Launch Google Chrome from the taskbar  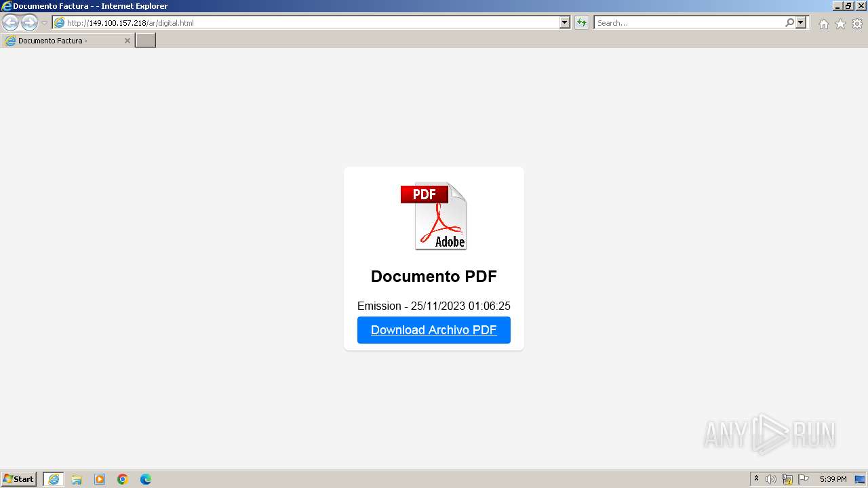pyautogui.click(x=123, y=479)
